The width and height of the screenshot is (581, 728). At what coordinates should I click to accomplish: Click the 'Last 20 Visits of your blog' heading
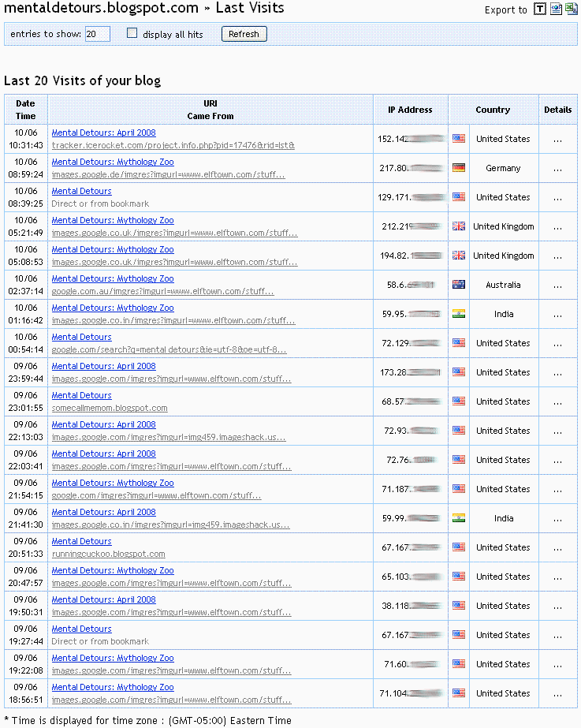point(82,80)
